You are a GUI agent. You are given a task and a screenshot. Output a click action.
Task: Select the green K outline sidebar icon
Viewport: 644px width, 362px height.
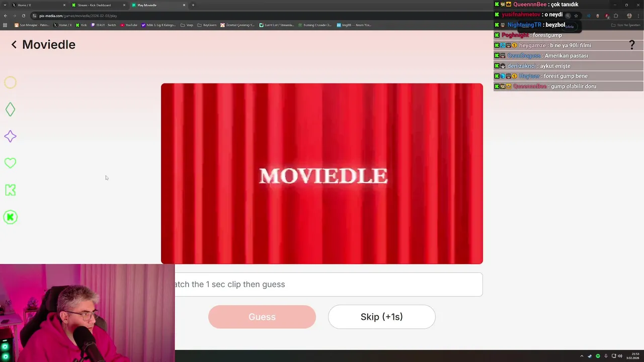10,190
